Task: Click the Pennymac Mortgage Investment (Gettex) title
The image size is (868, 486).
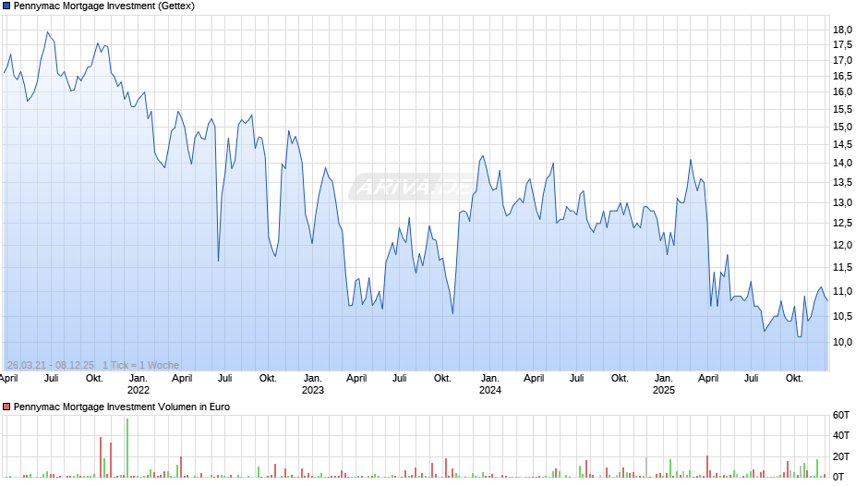Action: pos(104,6)
